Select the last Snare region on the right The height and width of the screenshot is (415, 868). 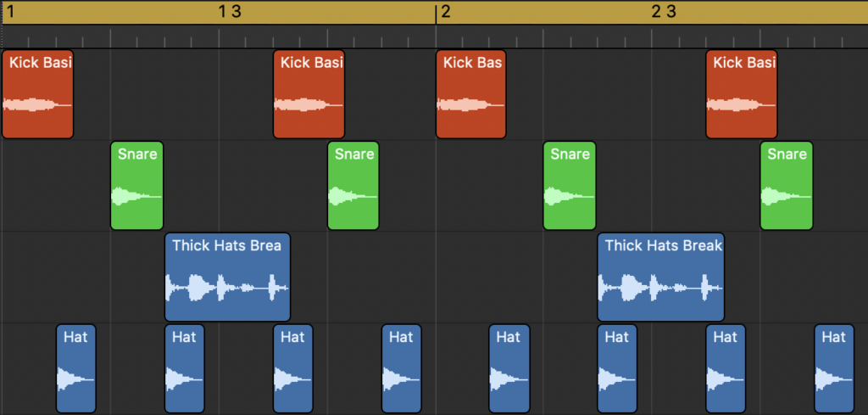click(x=787, y=186)
